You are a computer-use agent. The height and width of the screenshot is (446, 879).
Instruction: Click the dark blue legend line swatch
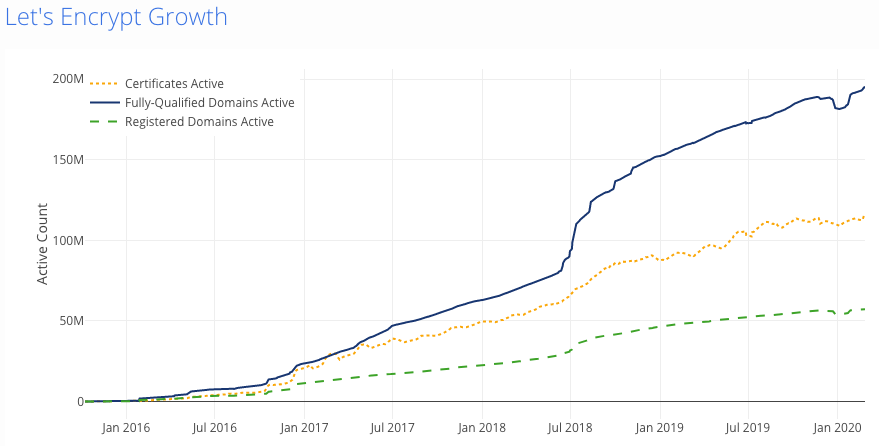pos(104,103)
